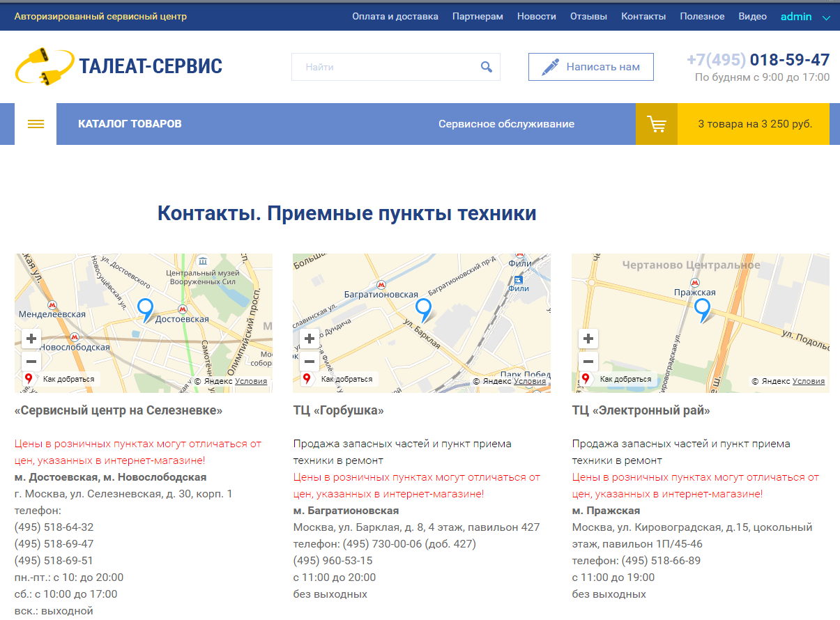Click heading ТЦ «Электронный рай»
Screen dimensions: 840x620
point(641,410)
